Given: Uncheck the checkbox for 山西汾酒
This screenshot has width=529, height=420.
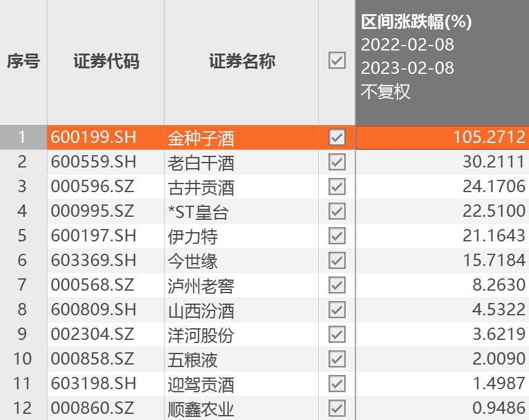Looking at the screenshot, I should click(x=337, y=310).
